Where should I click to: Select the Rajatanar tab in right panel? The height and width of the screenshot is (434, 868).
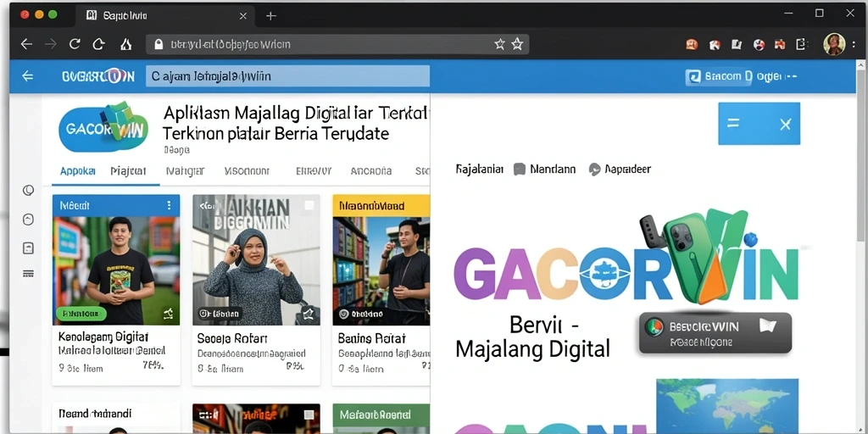[x=480, y=169]
